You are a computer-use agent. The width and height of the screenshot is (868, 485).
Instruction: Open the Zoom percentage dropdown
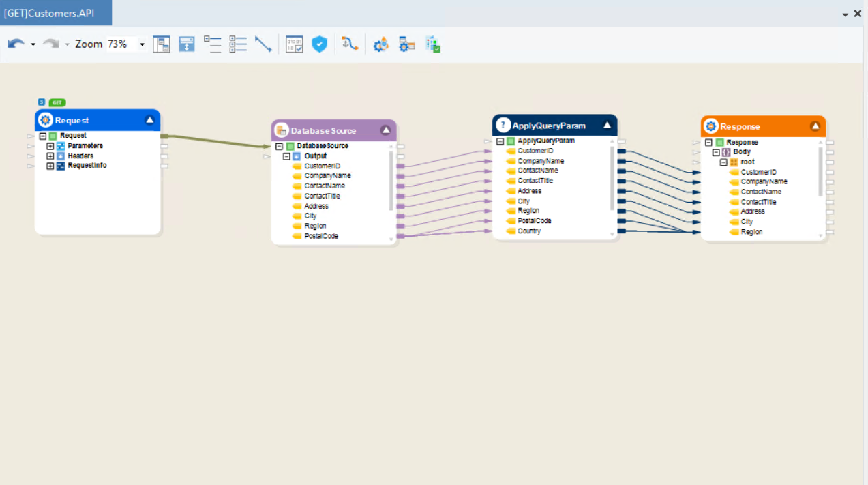click(x=142, y=45)
